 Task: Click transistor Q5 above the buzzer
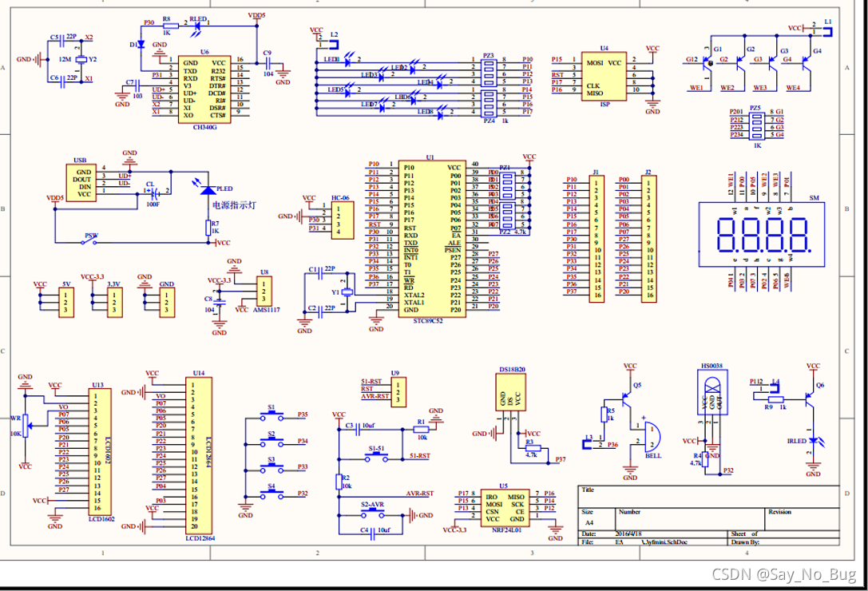pyautogui.click(x=627, y=399)
